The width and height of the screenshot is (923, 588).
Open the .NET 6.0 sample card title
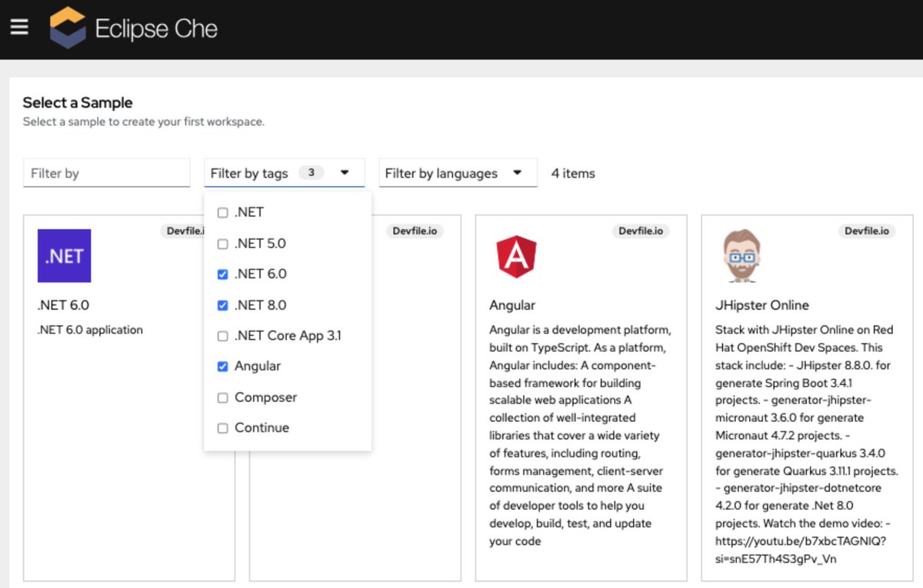tap(63, 305)
